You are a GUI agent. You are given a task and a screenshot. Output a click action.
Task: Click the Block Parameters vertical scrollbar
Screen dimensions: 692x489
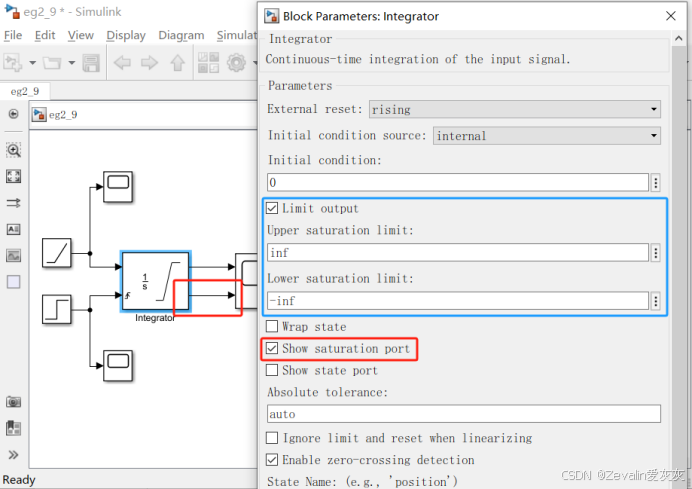[x=679, y=267]
